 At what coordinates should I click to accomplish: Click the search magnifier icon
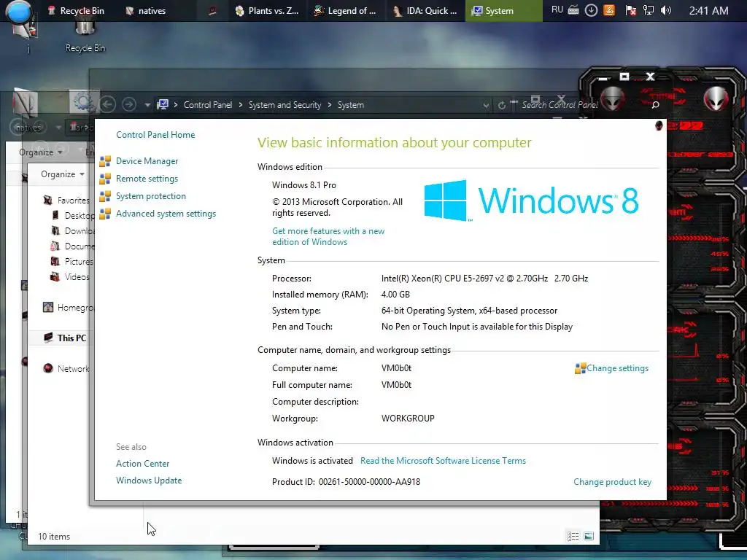656,105
